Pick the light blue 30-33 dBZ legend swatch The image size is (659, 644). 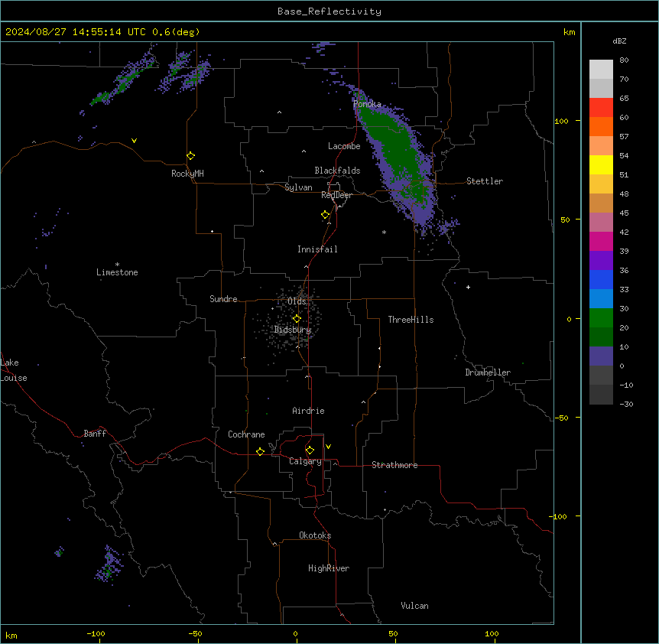coord(601,299)
